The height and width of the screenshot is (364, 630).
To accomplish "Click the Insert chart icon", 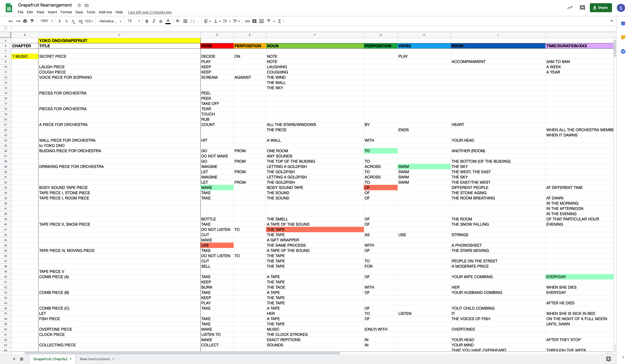I will pos(261,21).
